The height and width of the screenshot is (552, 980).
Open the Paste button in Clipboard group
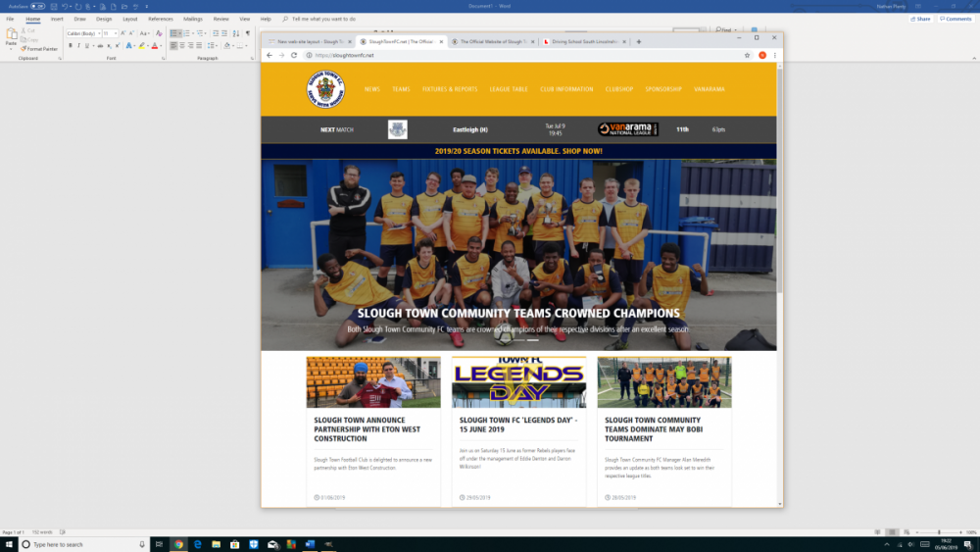point(11,38)
